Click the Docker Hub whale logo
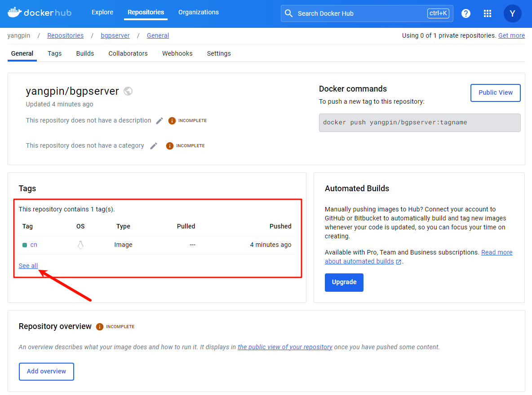This screenshot has height=395, width=532. point(14,13)
